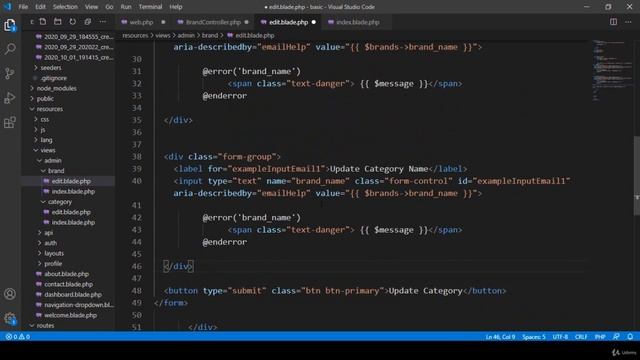This screenshot has height=360, width=640.
Task: Open the Source Control view
Action: point(10,73)
